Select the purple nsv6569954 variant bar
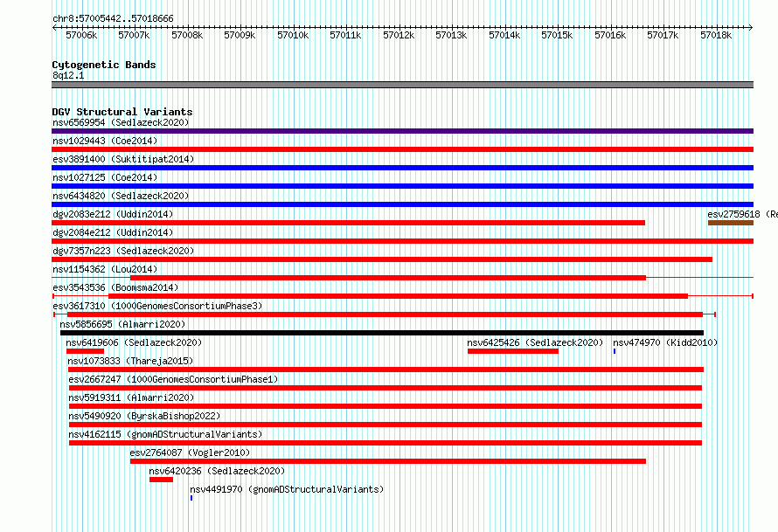Image resolution: width=778 pixels, height=532 pixels. (402, 131)
